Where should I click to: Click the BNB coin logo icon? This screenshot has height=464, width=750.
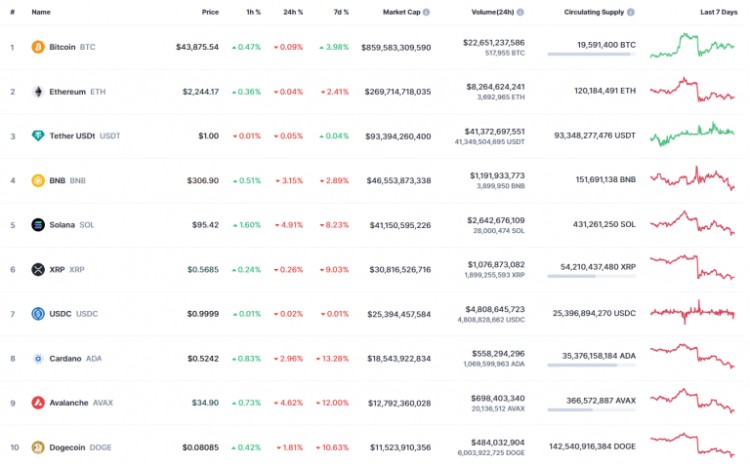(38, 181)
